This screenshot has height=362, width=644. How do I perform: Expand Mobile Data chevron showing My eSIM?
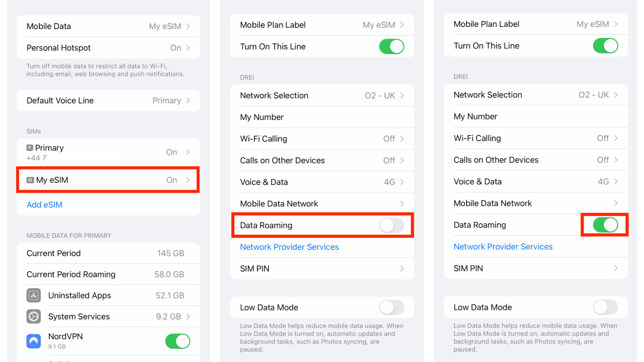188,26
